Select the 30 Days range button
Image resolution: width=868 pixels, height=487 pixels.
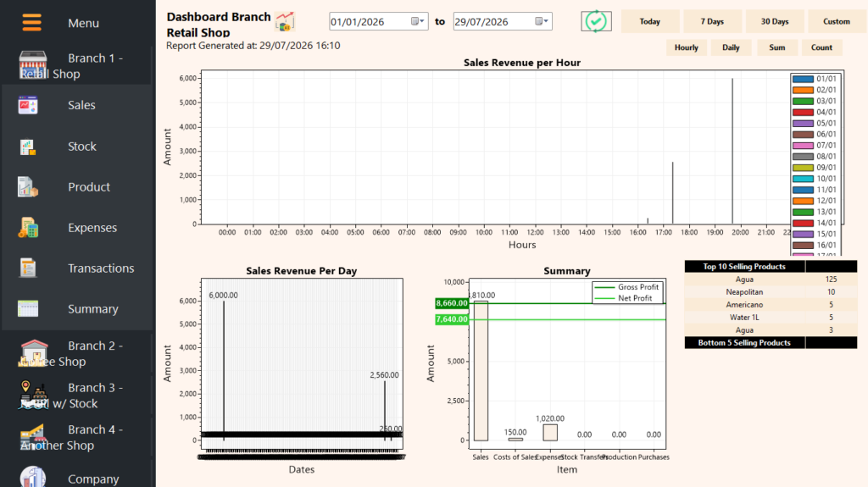(x=775, y=21)
